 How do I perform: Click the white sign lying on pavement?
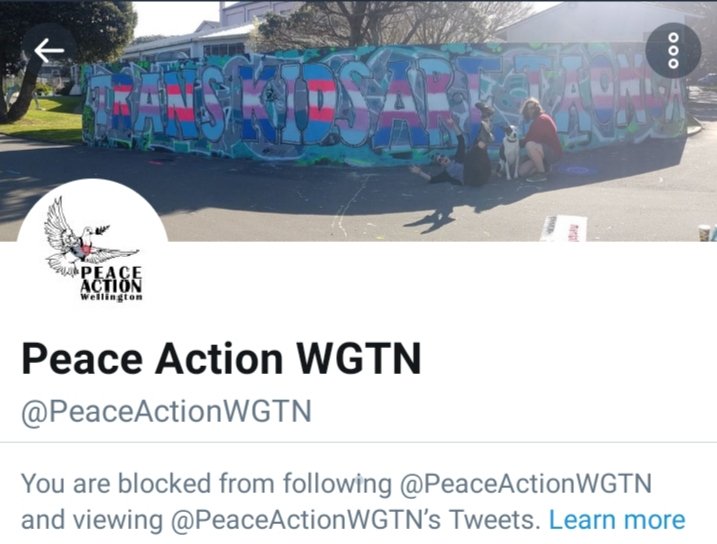(563, 228)
